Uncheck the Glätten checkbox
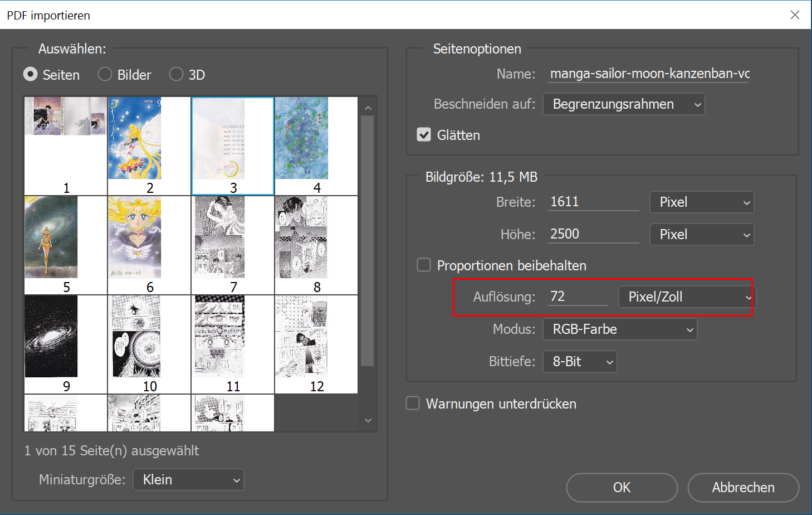This screenshot has height=515, width=812. pyautogui.click(x=424, y=135)
